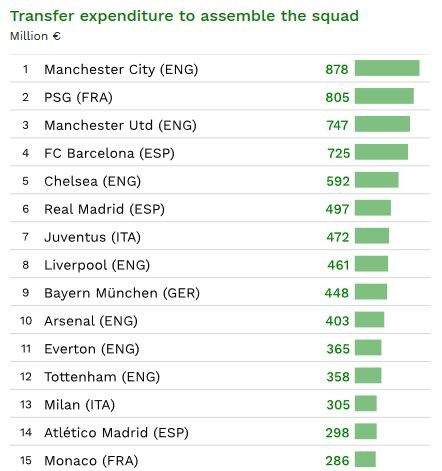
Task: Select Milan (ITA) in the ranking
Action: point(79,405)
